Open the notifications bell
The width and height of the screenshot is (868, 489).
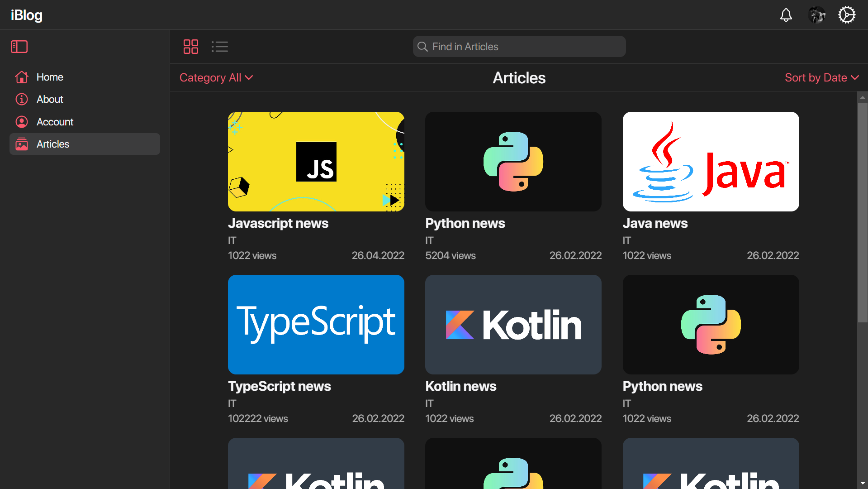[786, 15]
